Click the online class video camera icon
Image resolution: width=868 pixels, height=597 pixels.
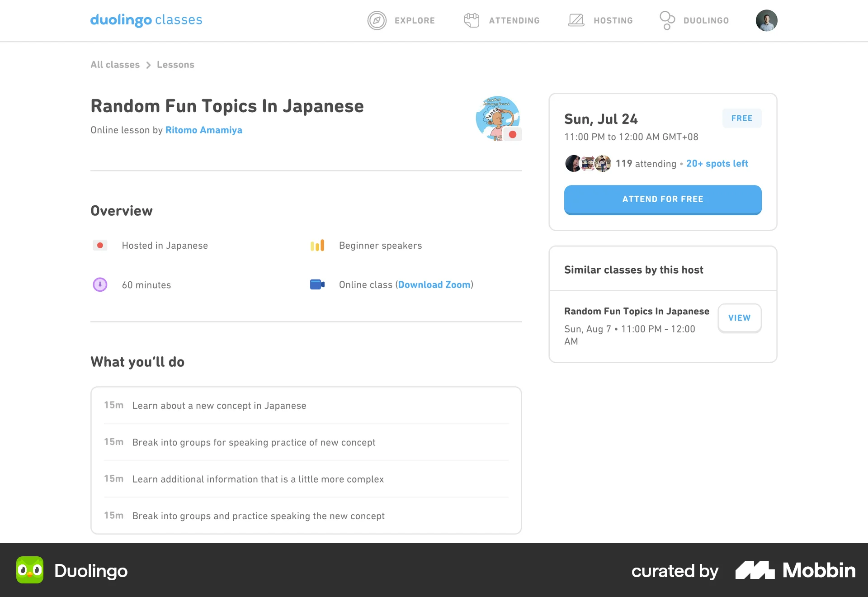click(317, 284)
